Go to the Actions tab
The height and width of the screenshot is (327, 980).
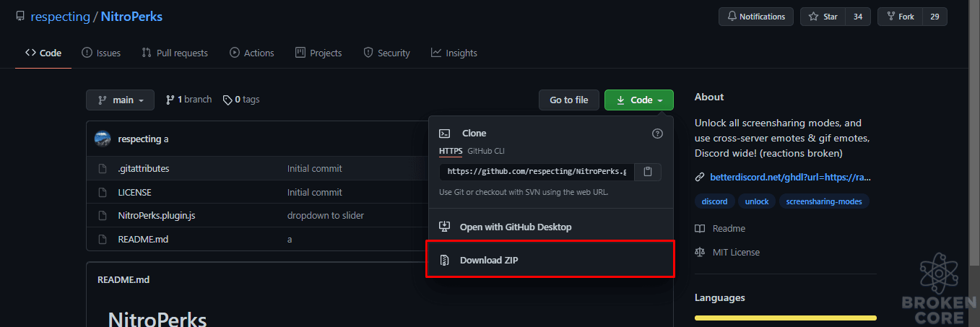click(x=252, y=53)
